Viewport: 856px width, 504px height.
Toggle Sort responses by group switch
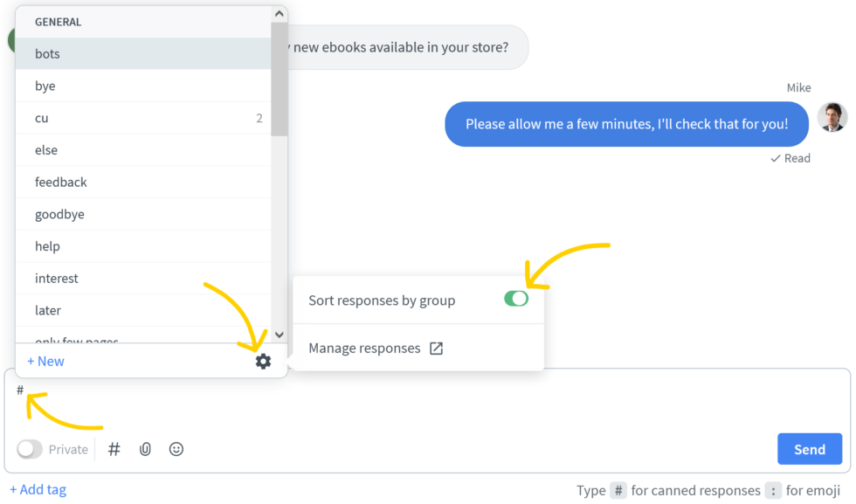point(517,298)
